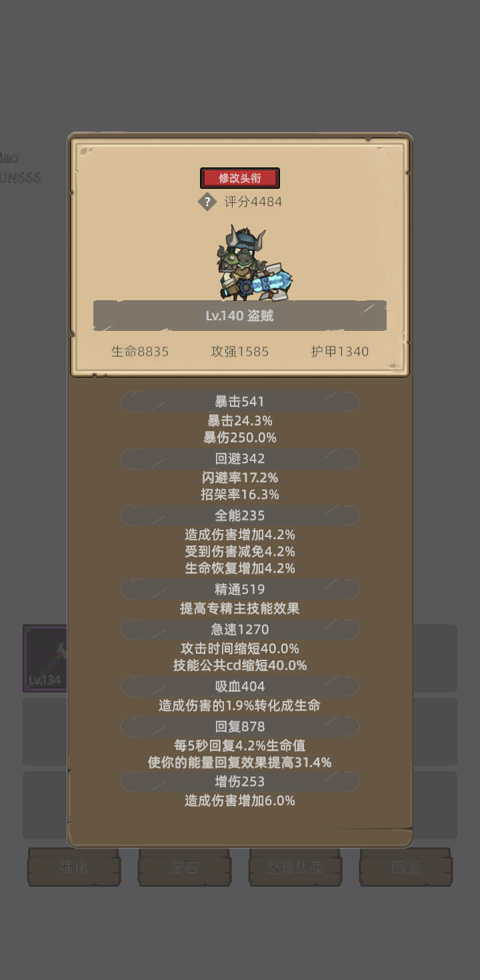Select the 精通519 stat header
Image resolution: width=480 pixels, height=980 pixels.
(x=240, y=589)
